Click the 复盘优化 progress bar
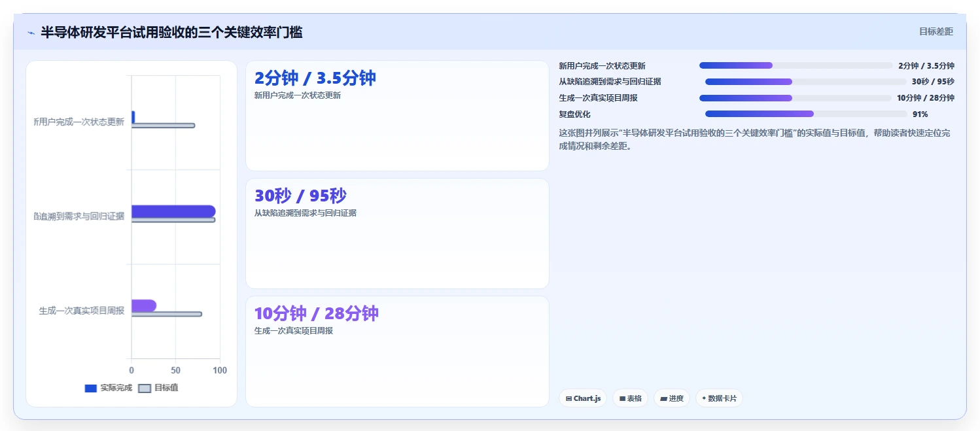The height and width of the screenshot is (431, 980). point(806,114)
